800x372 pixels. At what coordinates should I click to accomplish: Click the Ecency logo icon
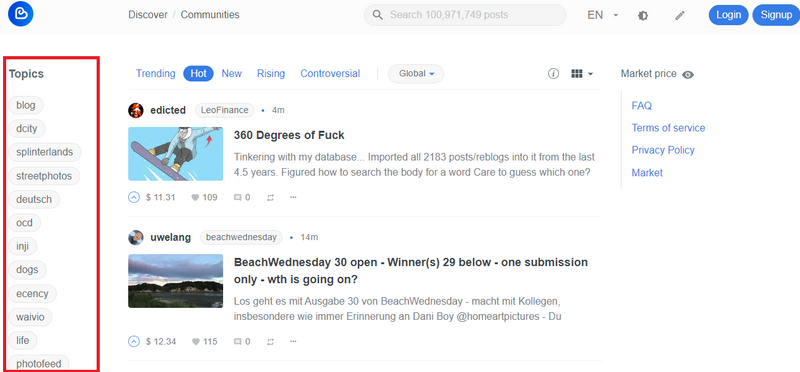pyautogui.click(x=20, y=14)
